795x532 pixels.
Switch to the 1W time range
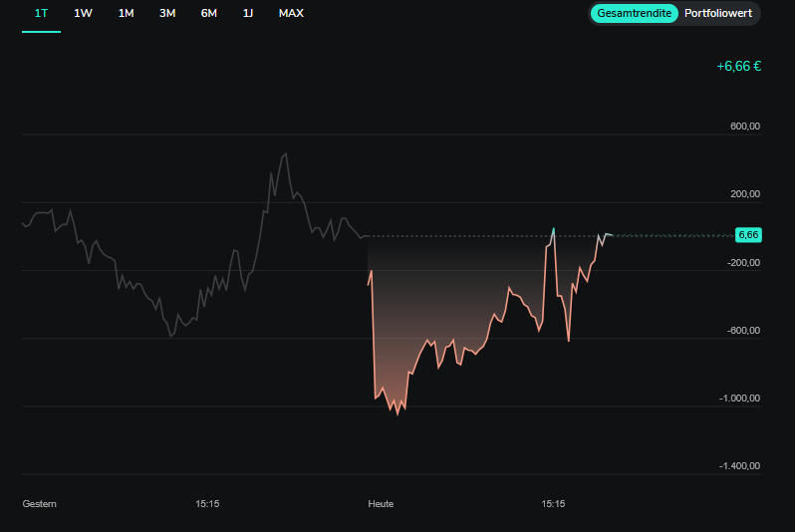(83, 14)
